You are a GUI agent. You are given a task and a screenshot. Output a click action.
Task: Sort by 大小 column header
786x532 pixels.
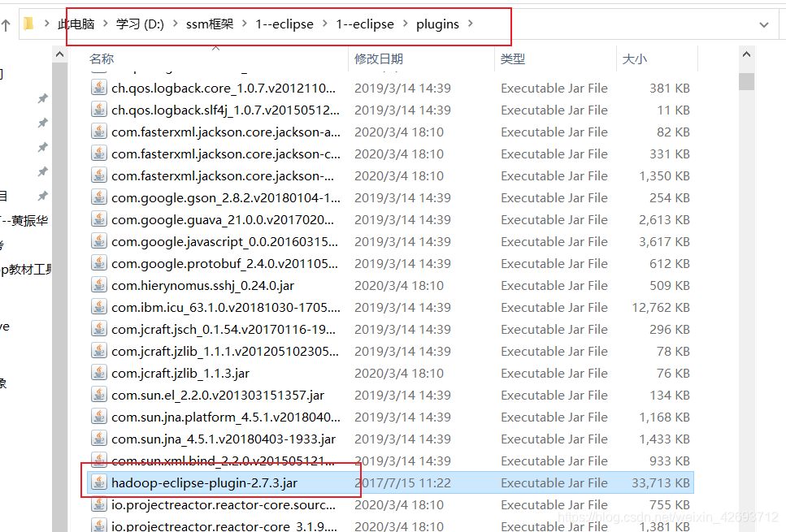tap(634, 59)
